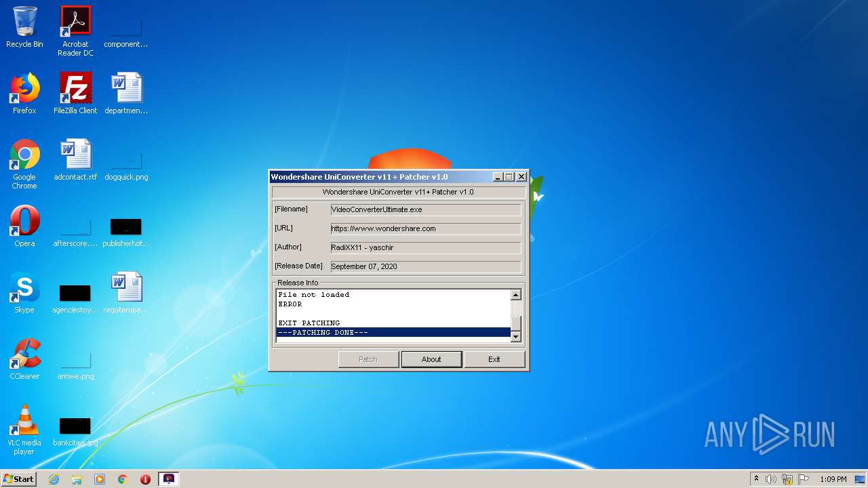The height and width of the screenshot is (488, 868).
Task: Open the Windows Start menu
Action: click(19, 479)
